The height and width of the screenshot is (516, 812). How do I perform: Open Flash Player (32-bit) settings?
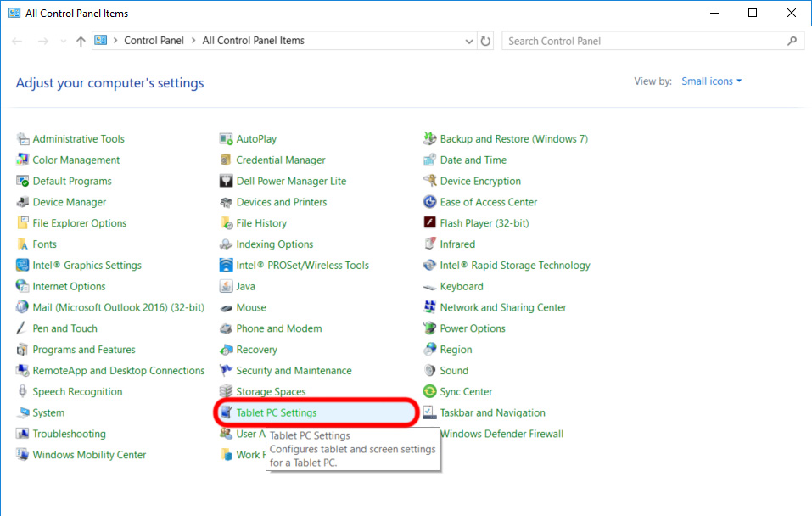[484, 222]
